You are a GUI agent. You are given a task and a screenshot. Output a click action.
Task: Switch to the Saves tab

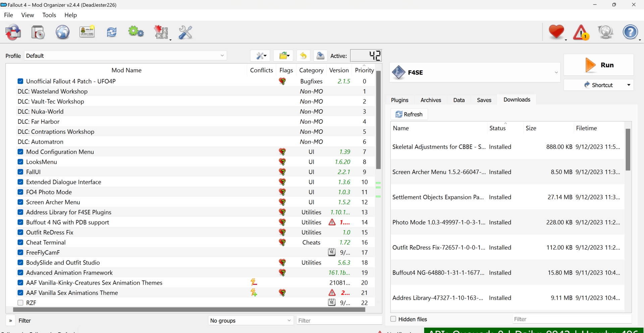tap(484, 100)
